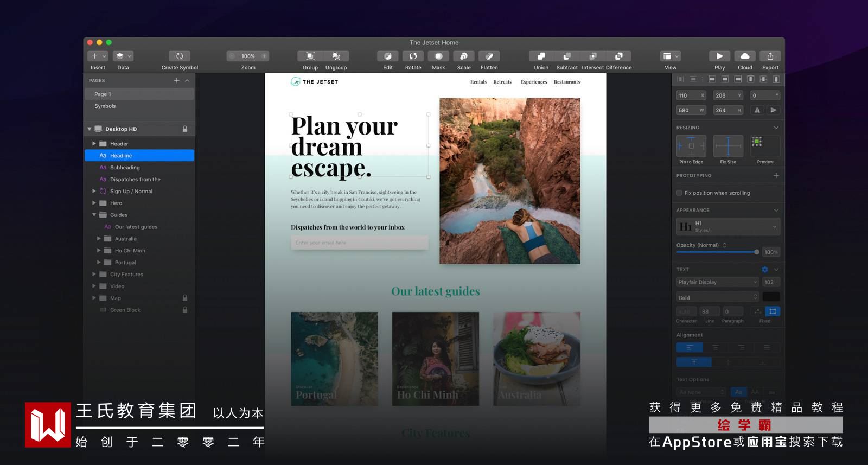Select Page 1 in pages list
868x465 pixels.
click(x=139, y=94)
